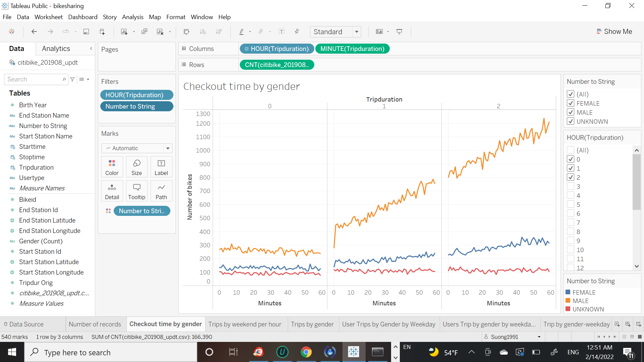This screenshot has height=362, width=644.
Task: Click the MALE orange legend swatch
Action: [568, 301]
